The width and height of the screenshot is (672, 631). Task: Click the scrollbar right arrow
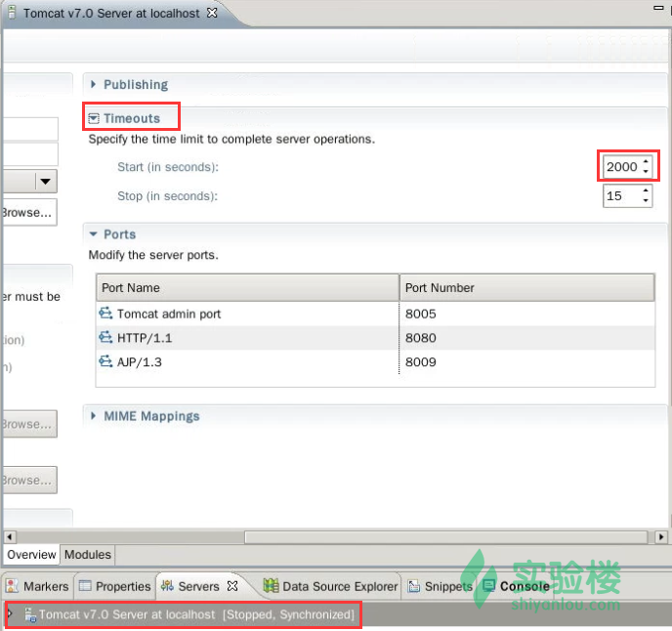point(661,536)
